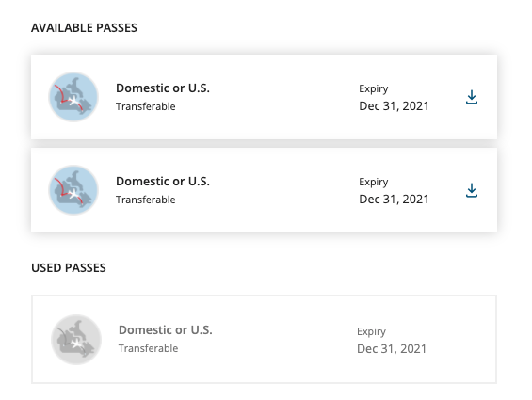
Task: Select the used pass 'Domestic or U.S.' title
Action: coord(165,330)
